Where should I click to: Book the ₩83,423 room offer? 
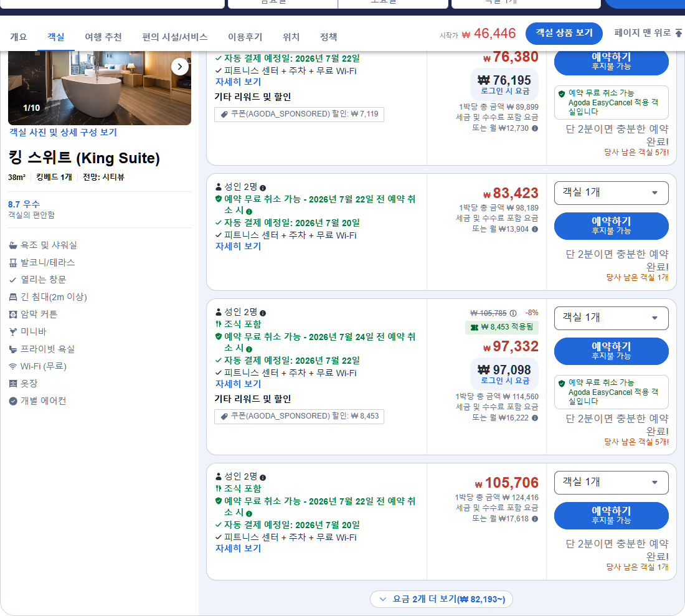click(x=611, y=226)
